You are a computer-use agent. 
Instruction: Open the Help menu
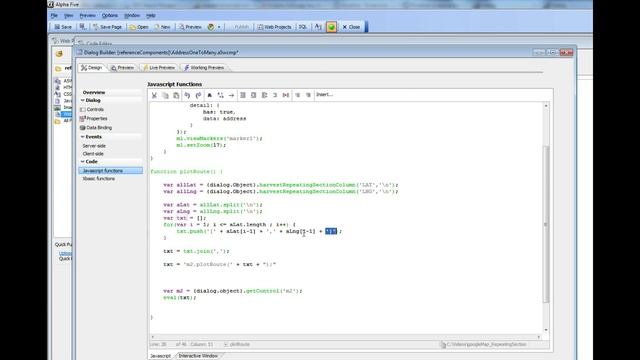151,16
